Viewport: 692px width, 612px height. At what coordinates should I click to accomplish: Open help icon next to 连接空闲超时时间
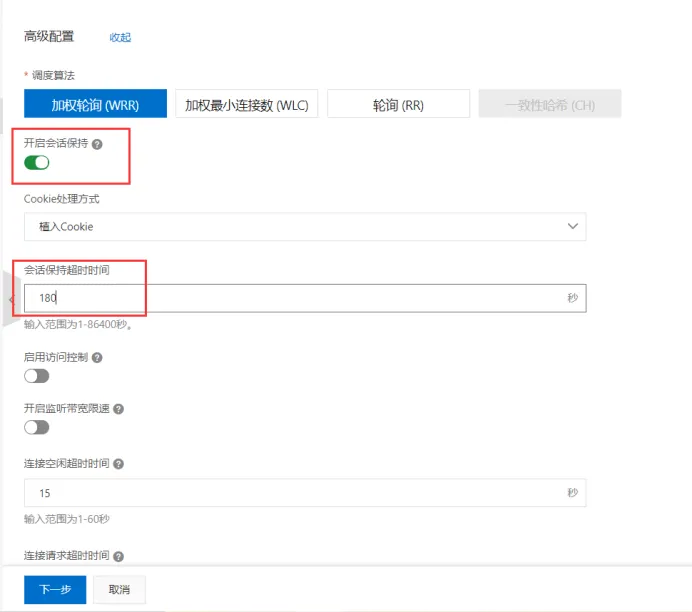tap(118, 464)
